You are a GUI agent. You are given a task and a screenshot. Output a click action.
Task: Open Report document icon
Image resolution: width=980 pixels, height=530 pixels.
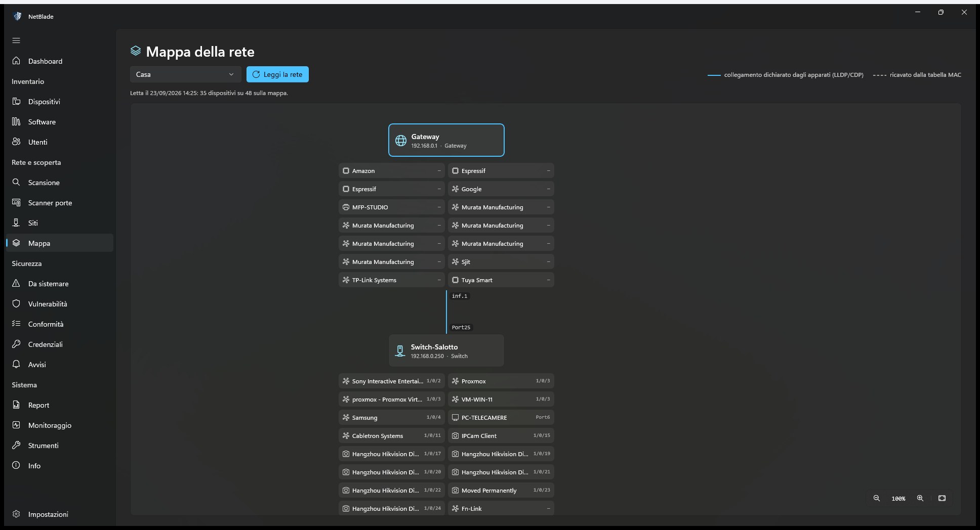pos(16,405)
